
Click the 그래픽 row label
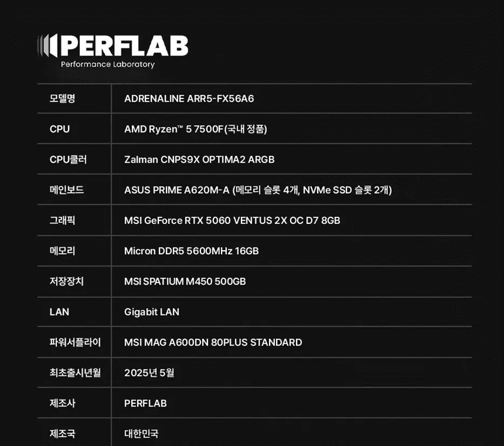pos(62,221)
